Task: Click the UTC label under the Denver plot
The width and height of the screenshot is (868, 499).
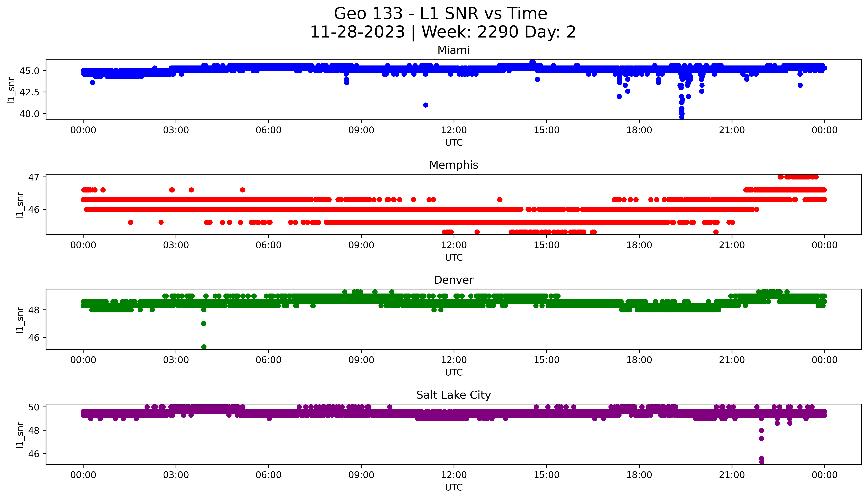Action: pyautogui.click(x=454, y=372)
